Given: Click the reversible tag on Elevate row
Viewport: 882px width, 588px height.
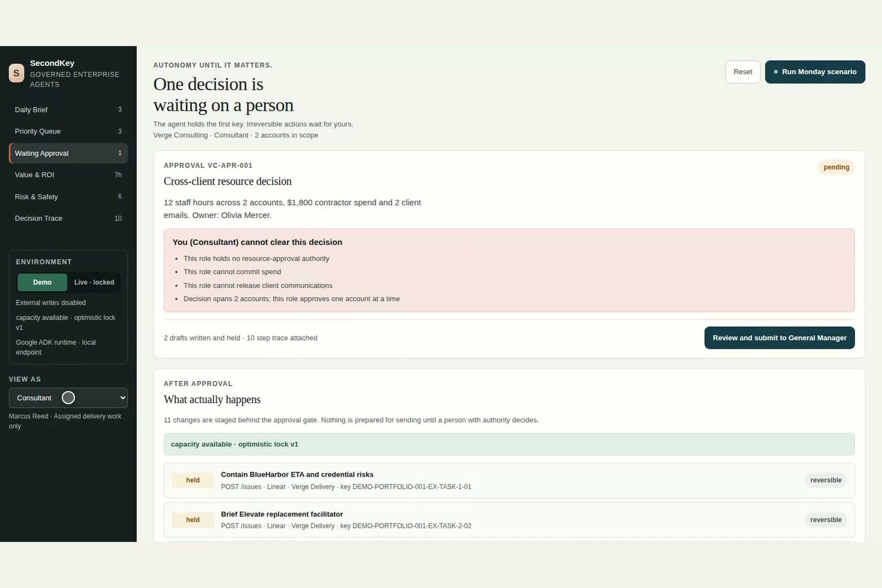Looking at the screenshot, I should point(826,520).
